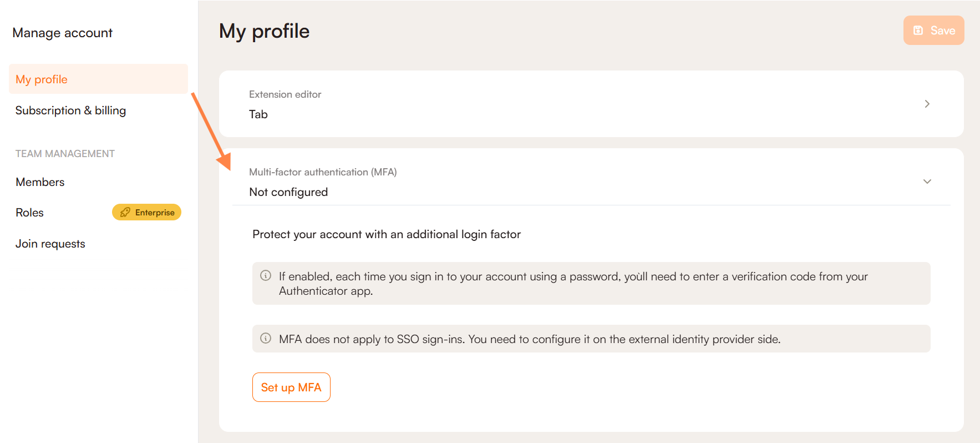Expand the Extension editor row showing Tab
This screenshot has width=980, height=443.
591,104
